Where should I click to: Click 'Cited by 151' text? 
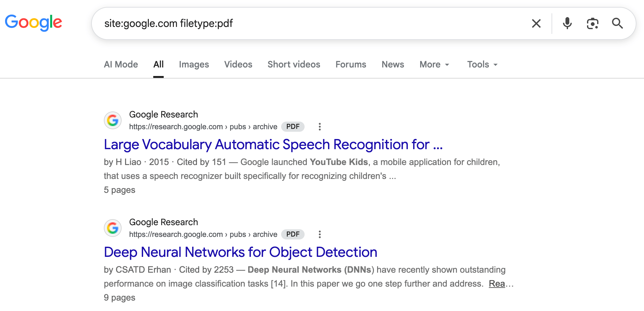(201, 162)
